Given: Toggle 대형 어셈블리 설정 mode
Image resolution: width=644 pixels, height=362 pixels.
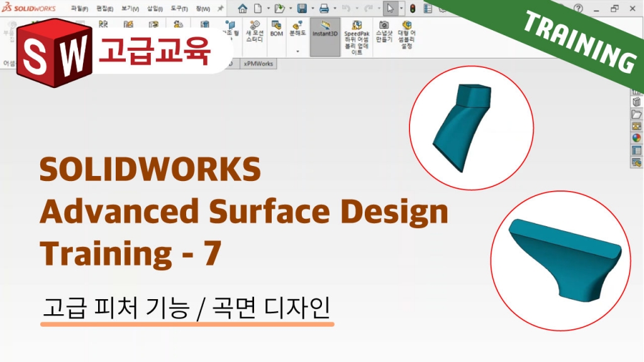Looking at the screenshot, I should point(407,35).
